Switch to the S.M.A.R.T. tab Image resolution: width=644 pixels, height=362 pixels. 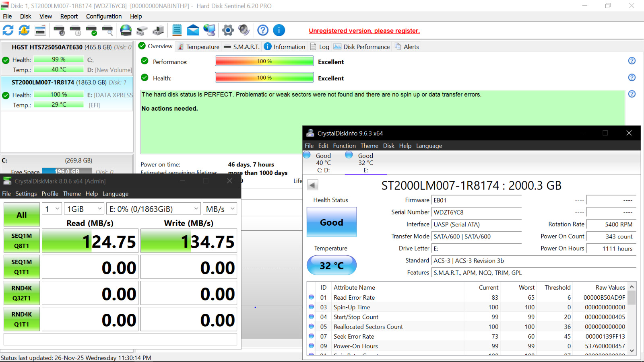[242, 47]
